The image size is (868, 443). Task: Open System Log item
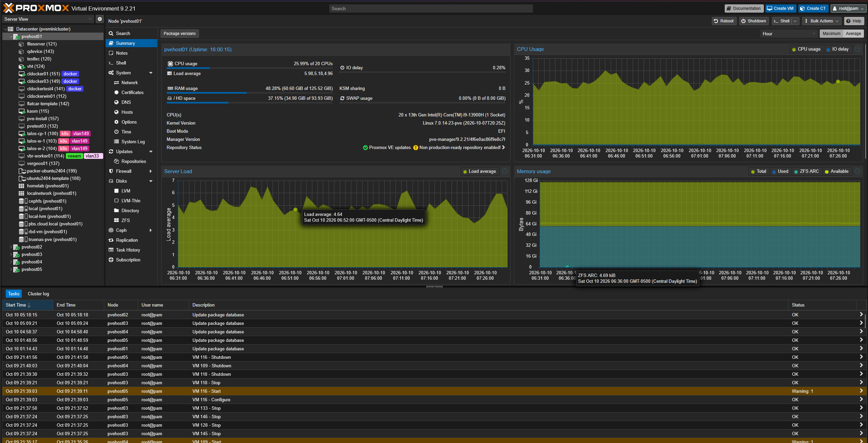tap(133, 142)
